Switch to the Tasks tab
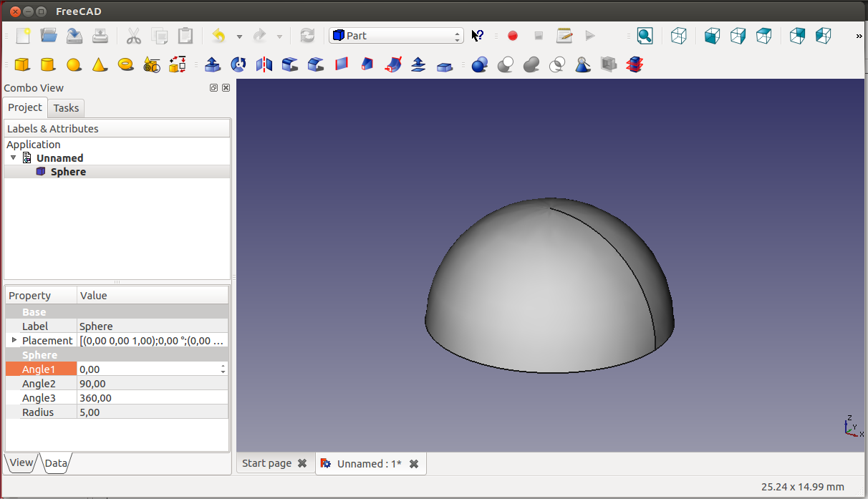 [66, 108]
